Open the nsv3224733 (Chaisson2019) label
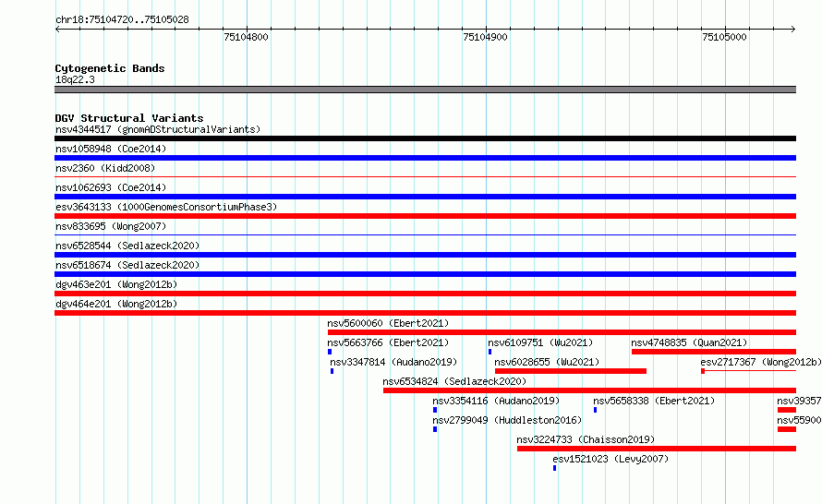Viewport: 822px width, 504px height. (586, 439)
